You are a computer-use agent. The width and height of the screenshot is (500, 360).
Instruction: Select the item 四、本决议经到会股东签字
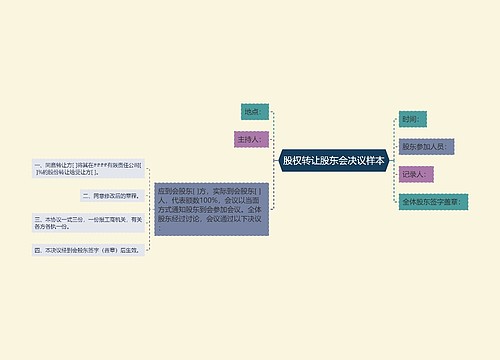(88, 250)
